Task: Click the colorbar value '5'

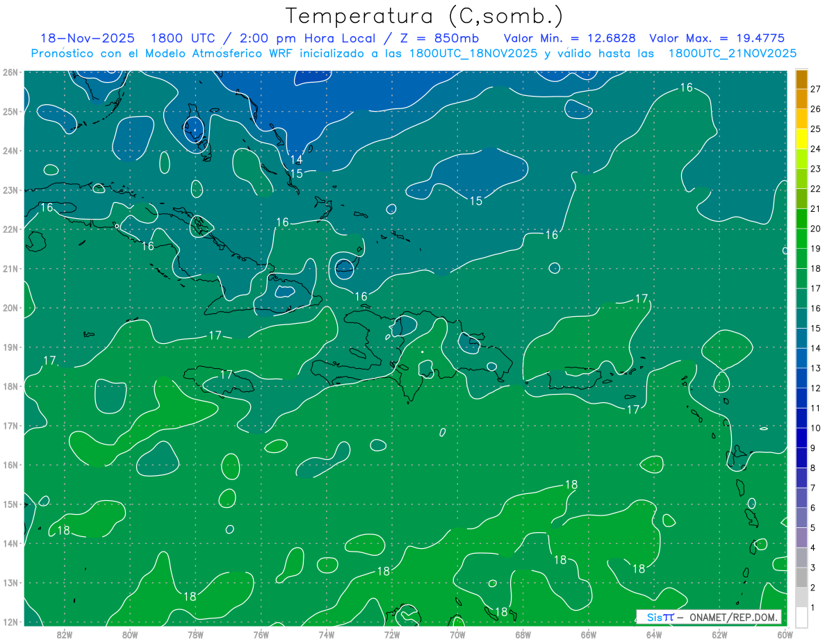Action: click(812, 528)
